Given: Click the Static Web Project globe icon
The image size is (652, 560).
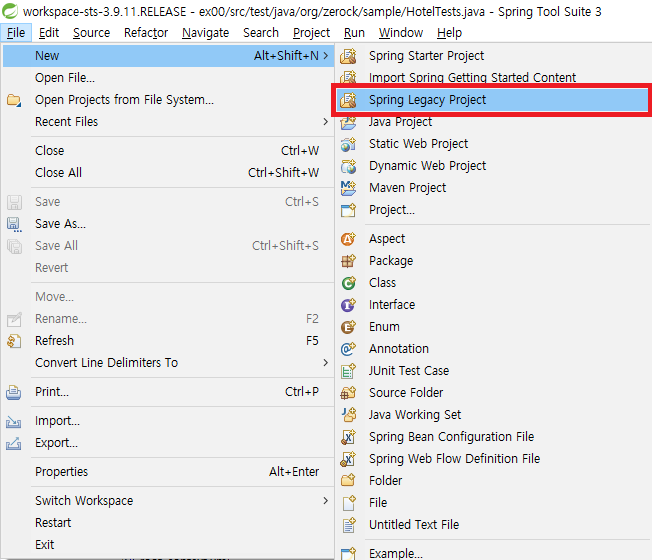Looking at the screenshot, I should [348, 144].
